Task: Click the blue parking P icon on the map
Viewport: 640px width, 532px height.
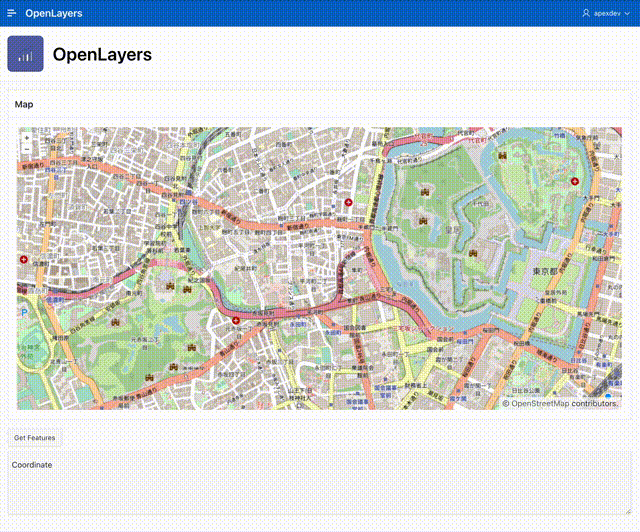Action: 24,313
